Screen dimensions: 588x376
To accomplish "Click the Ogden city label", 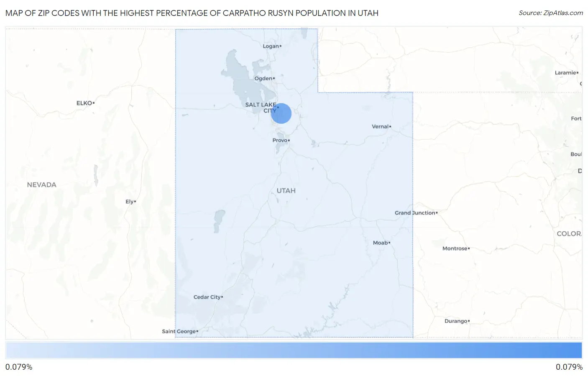I will 264,78.
